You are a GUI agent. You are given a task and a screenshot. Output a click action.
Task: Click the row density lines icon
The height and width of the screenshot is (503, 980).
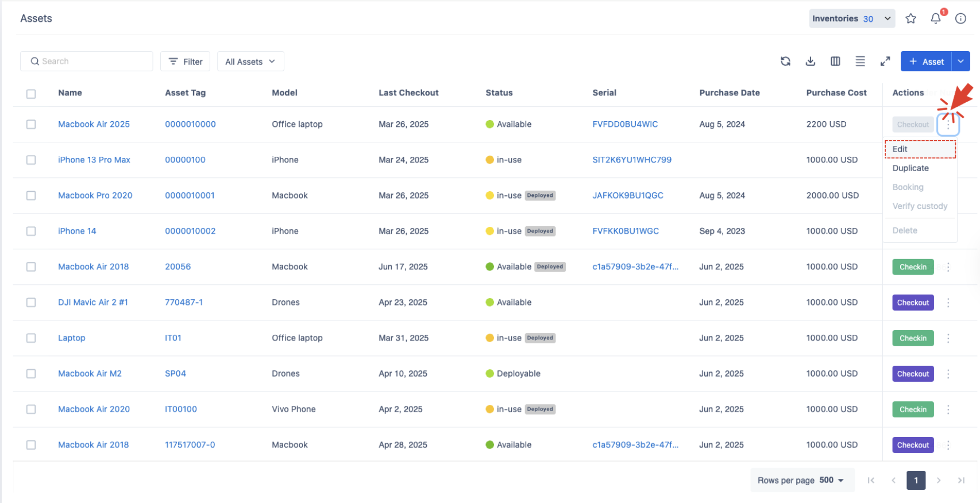click(860, 61)
